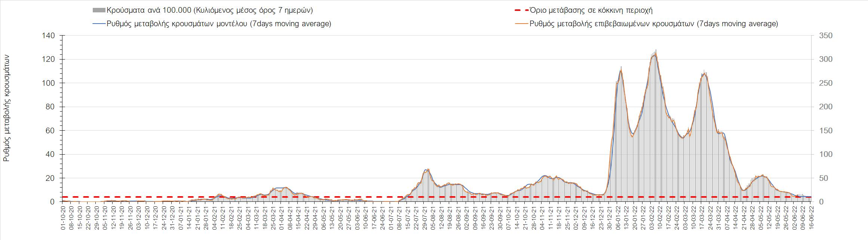The image size is (868, 240).
Task: Click the vertical axis title 'Ρυθμός μεταβολής κρουσμάτων'
Action: pos(6,108)
